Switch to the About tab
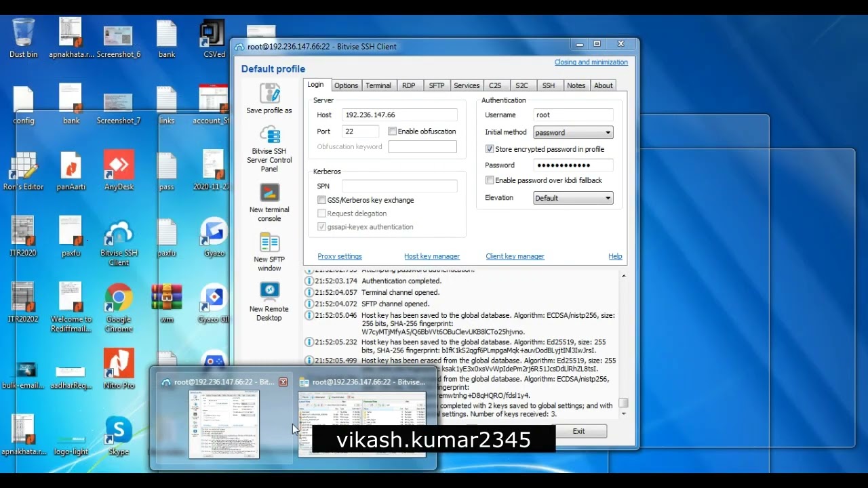The height and width of the screenshot is (488, 868). [603, 85]
